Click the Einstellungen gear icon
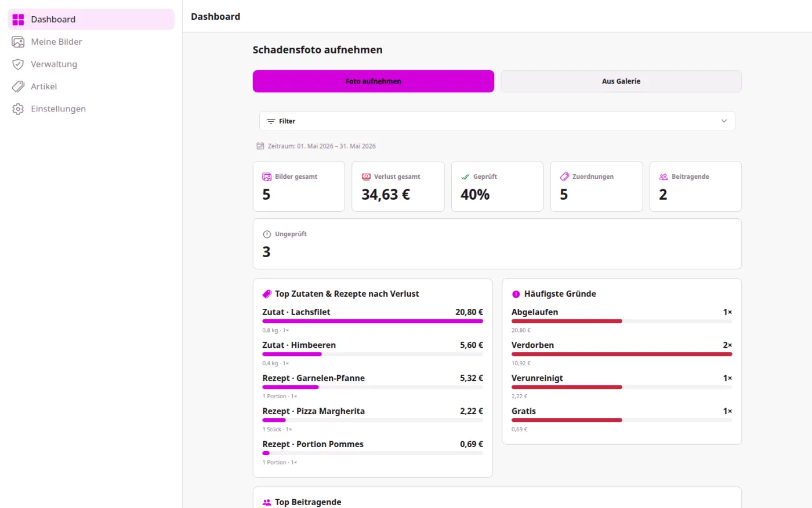 point(18,109)
